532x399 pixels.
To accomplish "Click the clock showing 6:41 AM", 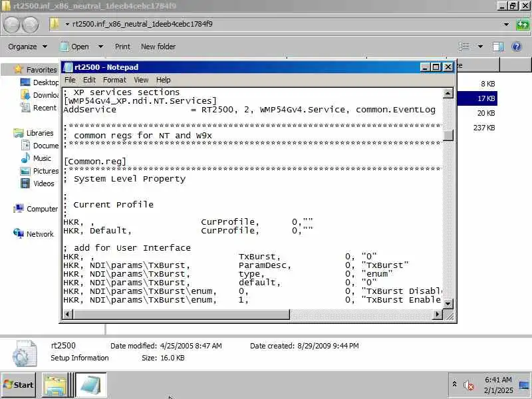I will coord(498,380).
